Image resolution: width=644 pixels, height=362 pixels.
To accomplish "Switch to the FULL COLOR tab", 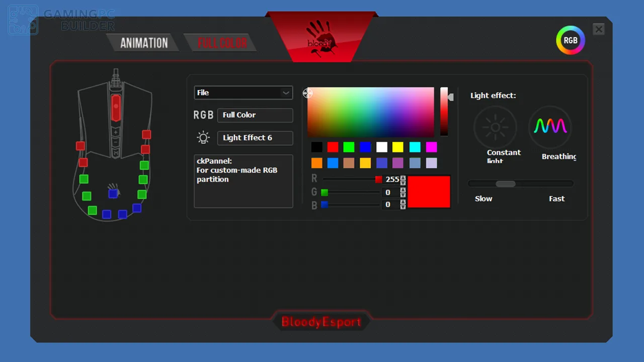I will pyautogui.click(x=222, y=43).
